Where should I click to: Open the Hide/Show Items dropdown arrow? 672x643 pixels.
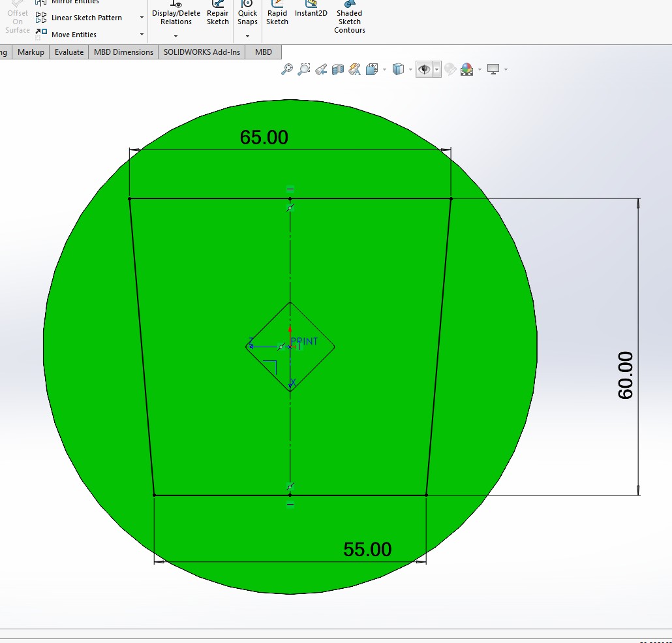click(x=436, y=69)
